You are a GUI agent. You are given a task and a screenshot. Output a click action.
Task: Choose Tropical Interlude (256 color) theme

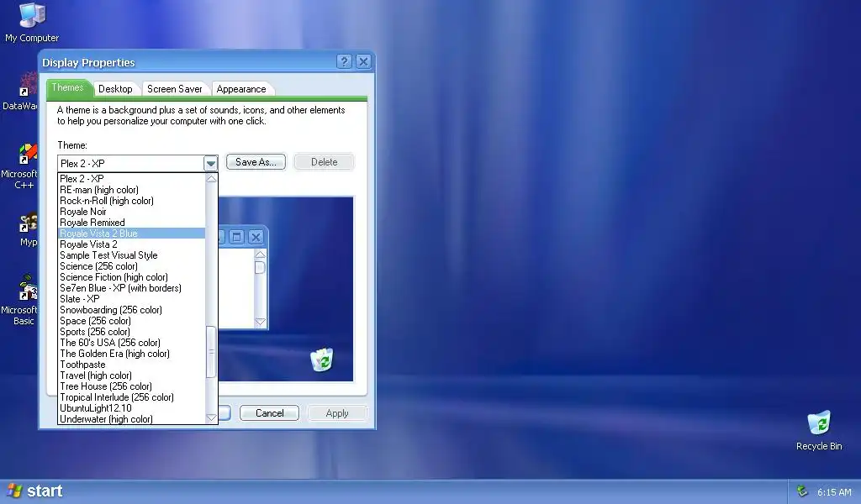click(x=132, y=397)
